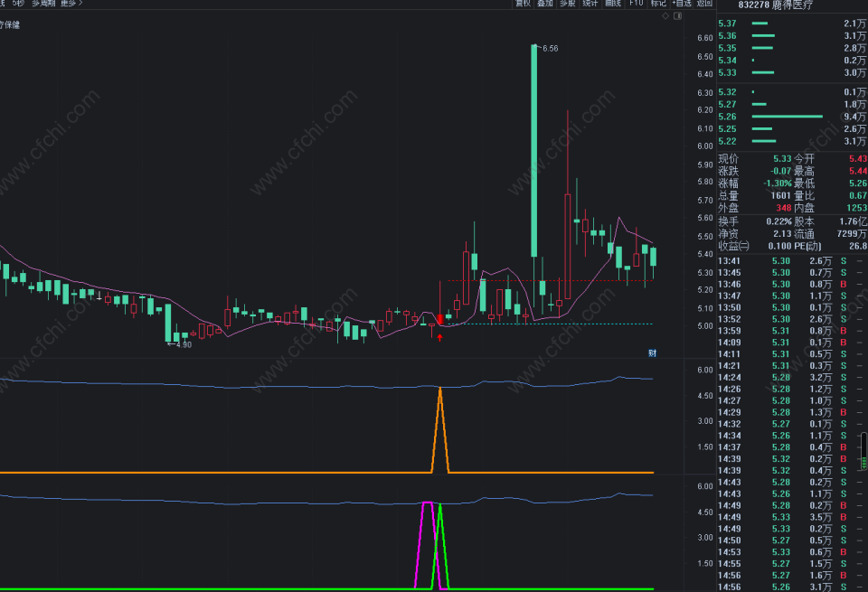
Task: Select bid price row 5.22
Action: pyautogui.click(x=792, y=141)
